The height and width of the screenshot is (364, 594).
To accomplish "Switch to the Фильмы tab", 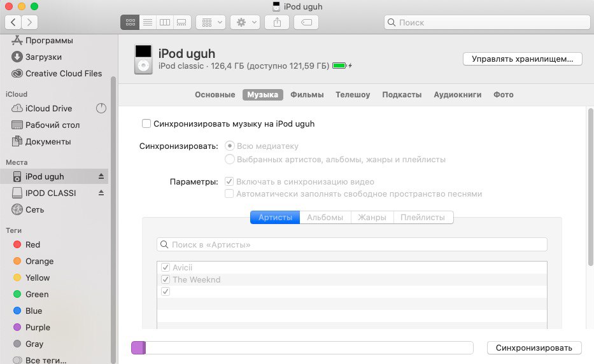I will pyautogui.click(x=307, y=95).
